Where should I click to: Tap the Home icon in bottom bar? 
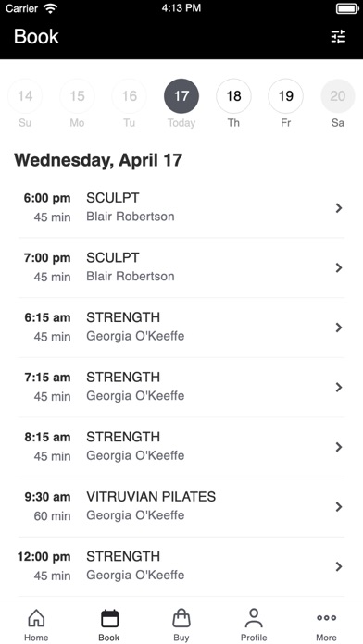click(x=36, y=618)
